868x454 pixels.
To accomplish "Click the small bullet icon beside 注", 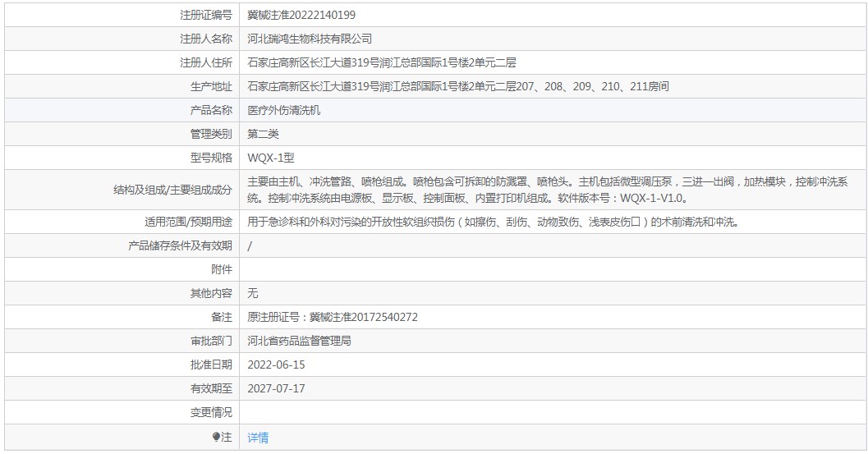I will [x=216, y=438].
